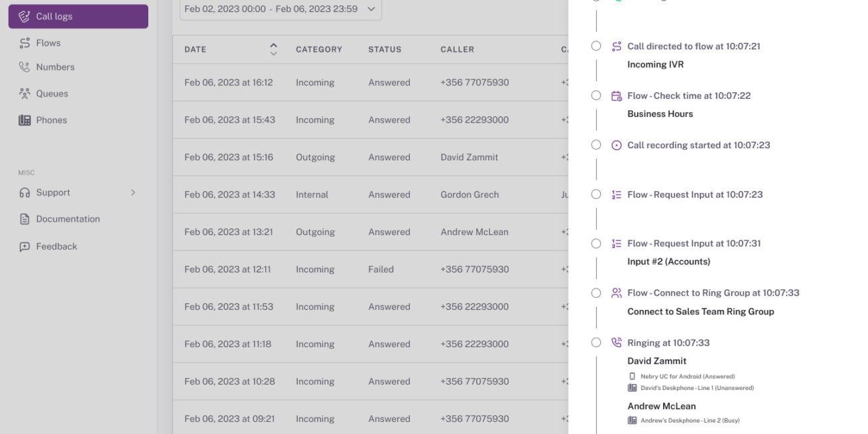Click the Documentation page icon

pos(25,219)
